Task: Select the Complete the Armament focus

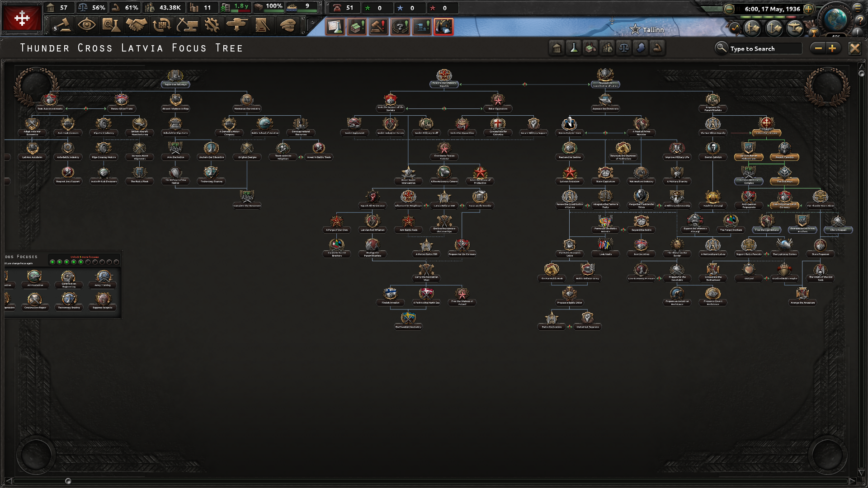Action: [x=247, y=199]
